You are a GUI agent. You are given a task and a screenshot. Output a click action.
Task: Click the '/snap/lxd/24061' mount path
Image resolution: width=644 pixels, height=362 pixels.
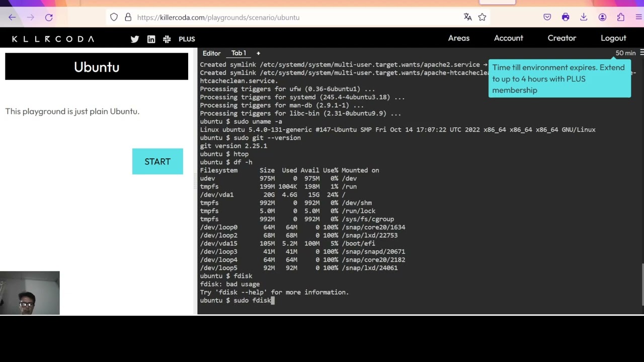pyautogui.click(x=370, y=268)
